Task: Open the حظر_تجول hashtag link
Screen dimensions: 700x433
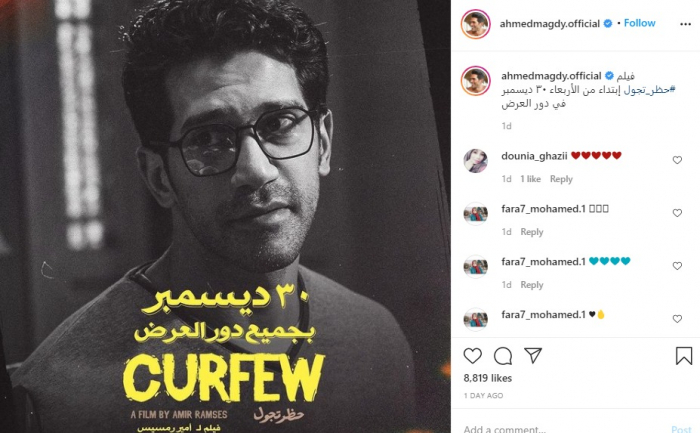Action: [x=650, y=90]
